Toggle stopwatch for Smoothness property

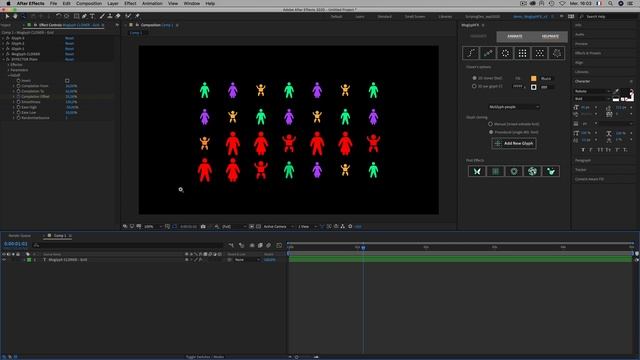click(18, 102)
